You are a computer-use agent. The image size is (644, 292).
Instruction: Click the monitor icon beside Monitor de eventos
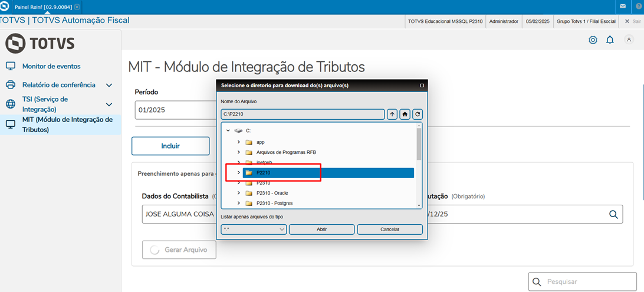pyautogui.click(x=11, y=66)
